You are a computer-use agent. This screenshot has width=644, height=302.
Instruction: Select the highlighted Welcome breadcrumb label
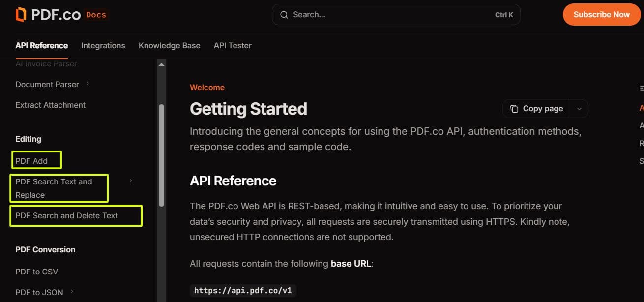click(x=207, y=87)
